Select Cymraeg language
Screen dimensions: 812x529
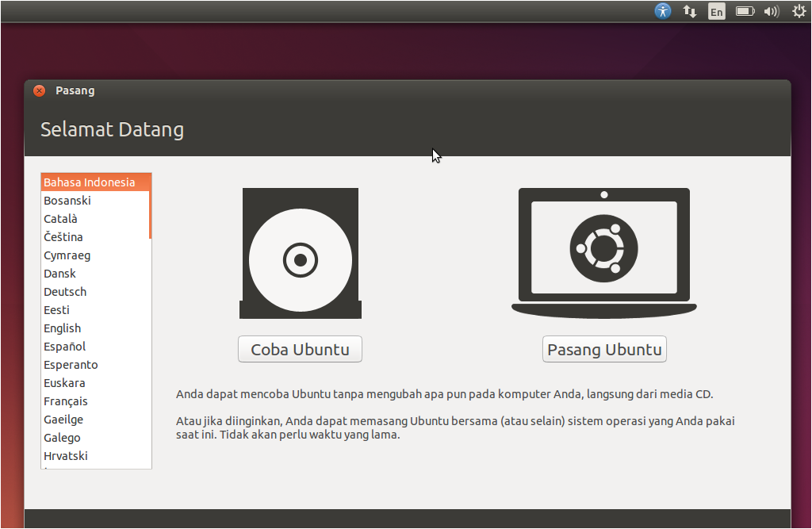pos(95,255)
